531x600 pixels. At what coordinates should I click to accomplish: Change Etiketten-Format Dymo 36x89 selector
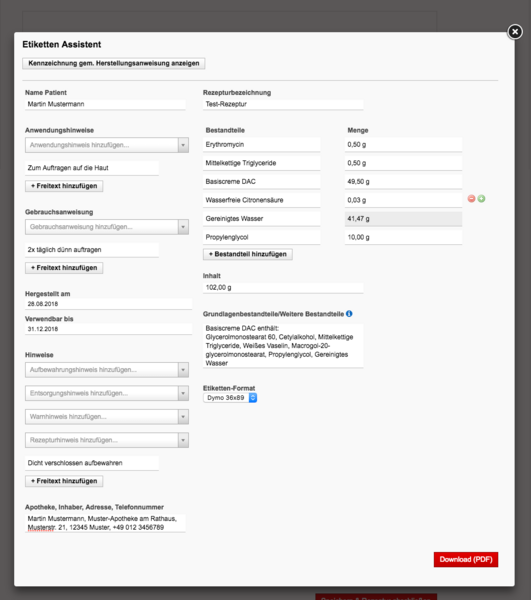(230, 398)
